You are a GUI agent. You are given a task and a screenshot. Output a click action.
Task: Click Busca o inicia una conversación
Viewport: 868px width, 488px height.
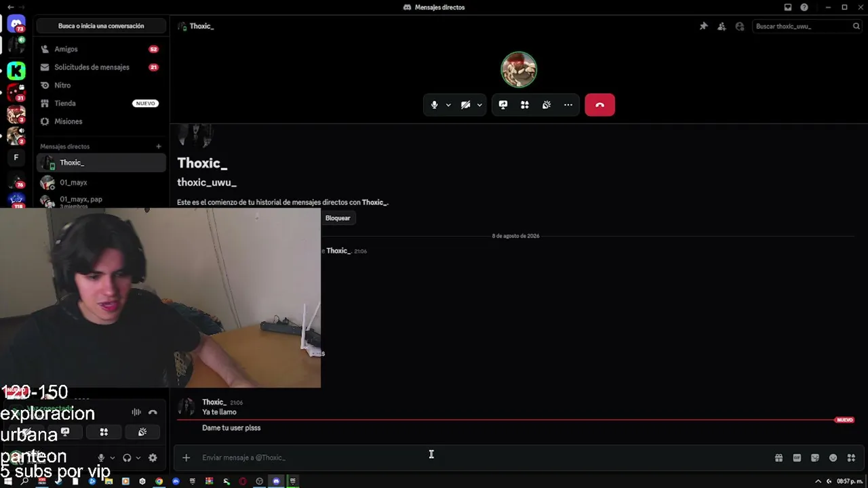101,26
